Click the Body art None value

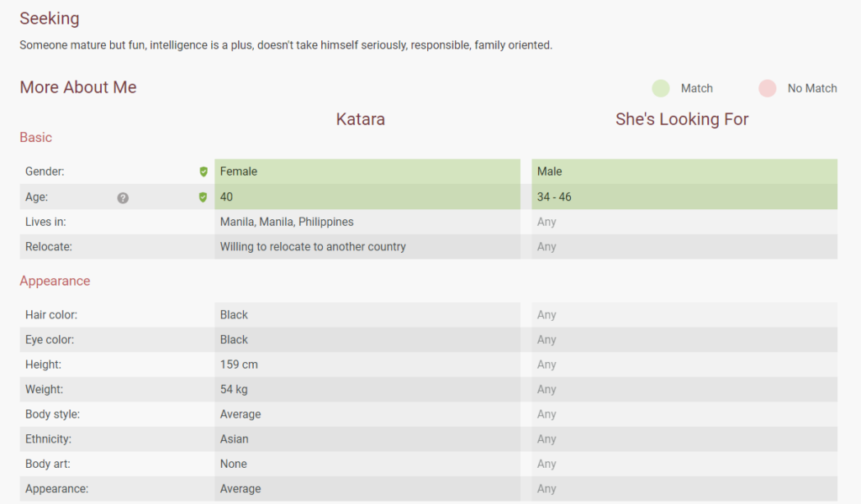(234, 464)
